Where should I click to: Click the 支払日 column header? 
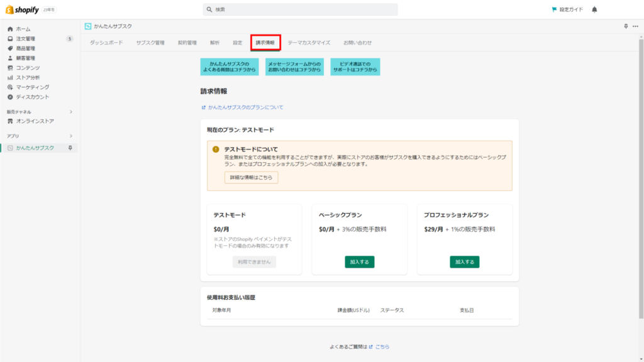(467, 310)
